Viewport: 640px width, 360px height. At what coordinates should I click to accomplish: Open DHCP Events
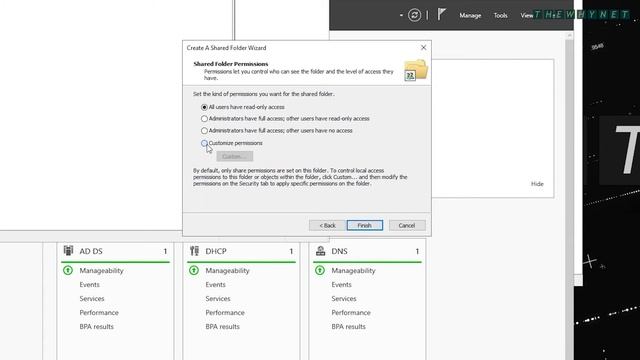coord(216,284)
